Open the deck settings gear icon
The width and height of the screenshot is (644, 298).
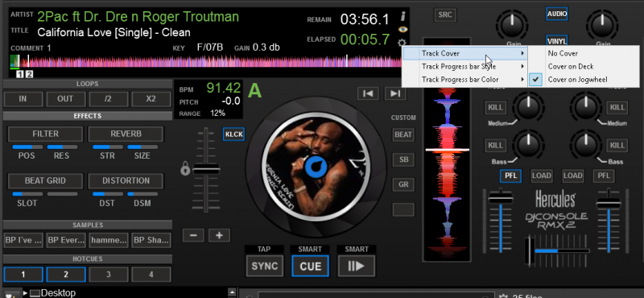pos(401,43)
